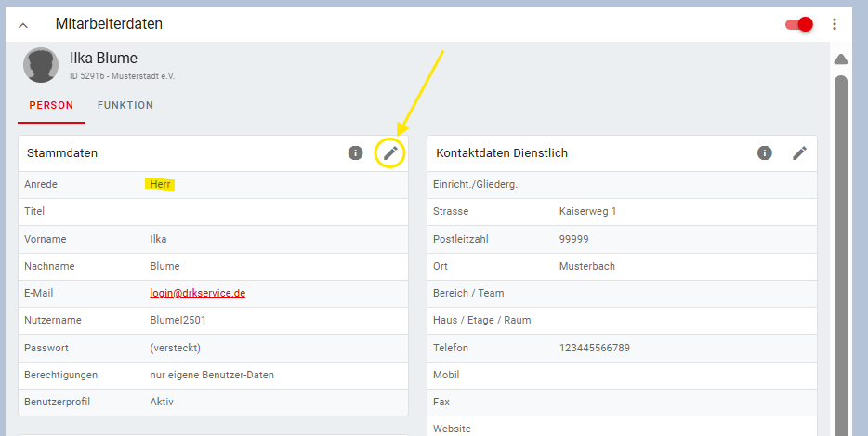Edit Stammdaten with the pencil icon
The width and height of the screenshot is (868, 436).
(390, 152)
